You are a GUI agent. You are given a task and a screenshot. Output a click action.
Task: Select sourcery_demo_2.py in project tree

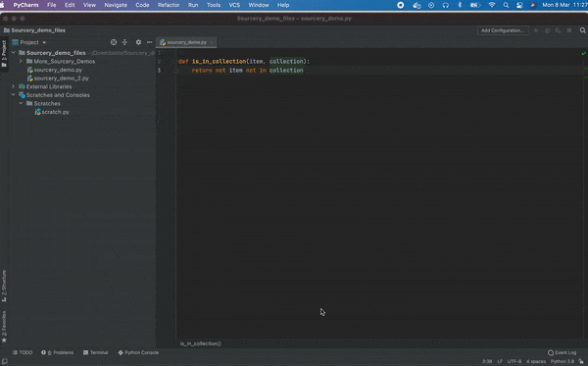[58, 78]
